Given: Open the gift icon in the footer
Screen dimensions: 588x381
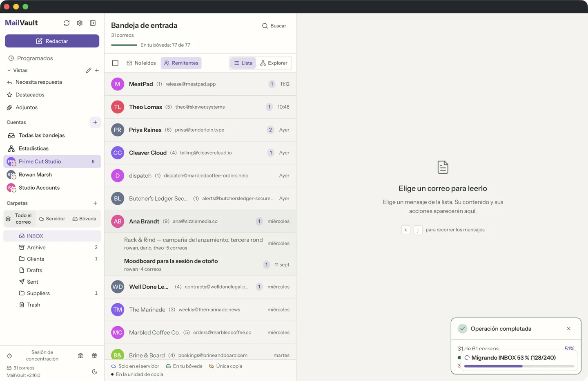Looking at the screenshot, I should click(x=94, y=356).
